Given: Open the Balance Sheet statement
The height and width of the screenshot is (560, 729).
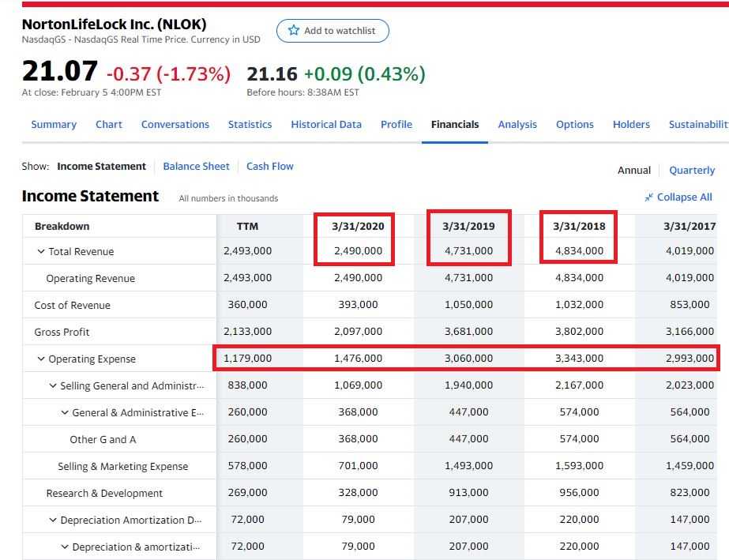Looking at the screenshot, I should (x=196, y=167).
